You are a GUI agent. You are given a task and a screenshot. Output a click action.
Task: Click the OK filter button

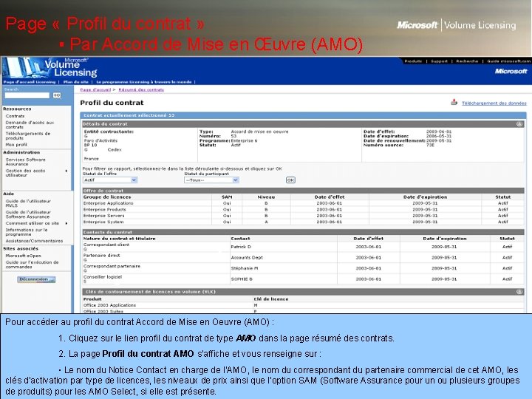point(290,180)
